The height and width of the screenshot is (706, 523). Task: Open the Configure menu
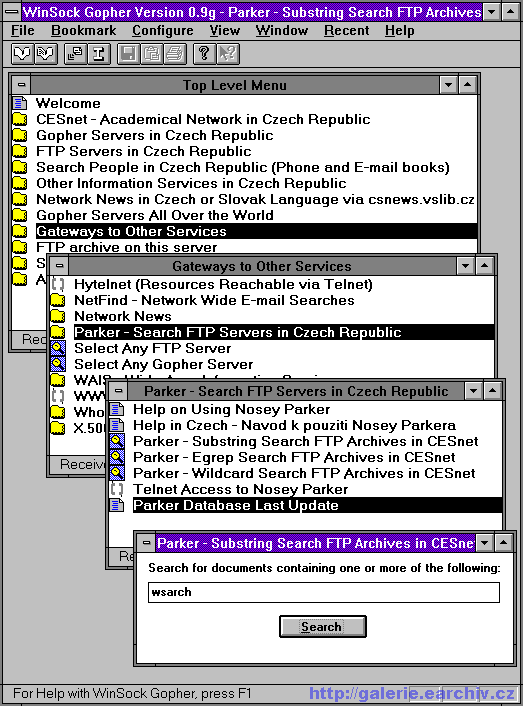(x=163, y=31)
